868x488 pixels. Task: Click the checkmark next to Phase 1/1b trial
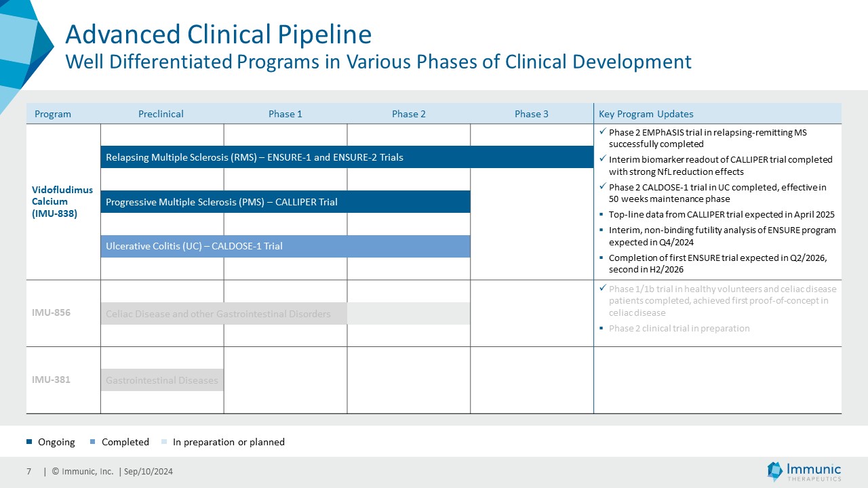coord(602,289)
